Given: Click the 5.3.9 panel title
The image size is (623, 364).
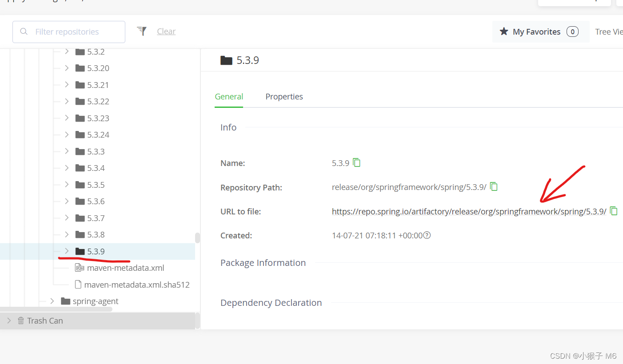Looking at the screenshot, I should tap(248, 60).
